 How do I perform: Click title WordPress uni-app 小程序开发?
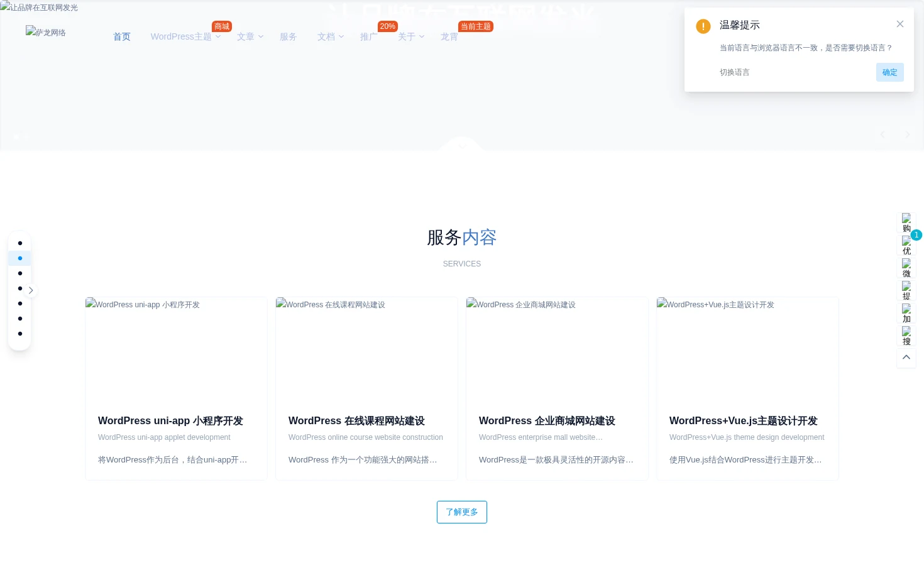[170, 421]
